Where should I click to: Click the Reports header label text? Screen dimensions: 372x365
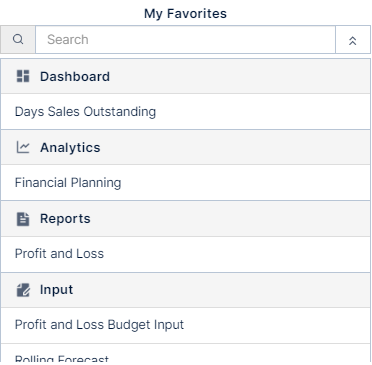coord(65,219)
